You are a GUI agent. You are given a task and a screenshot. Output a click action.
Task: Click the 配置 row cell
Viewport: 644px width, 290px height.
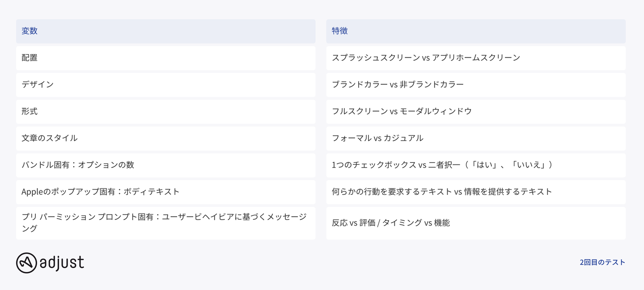click(165, 58)
